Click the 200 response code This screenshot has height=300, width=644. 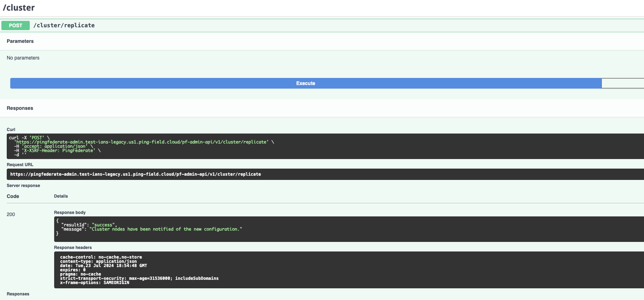point(11,214)
